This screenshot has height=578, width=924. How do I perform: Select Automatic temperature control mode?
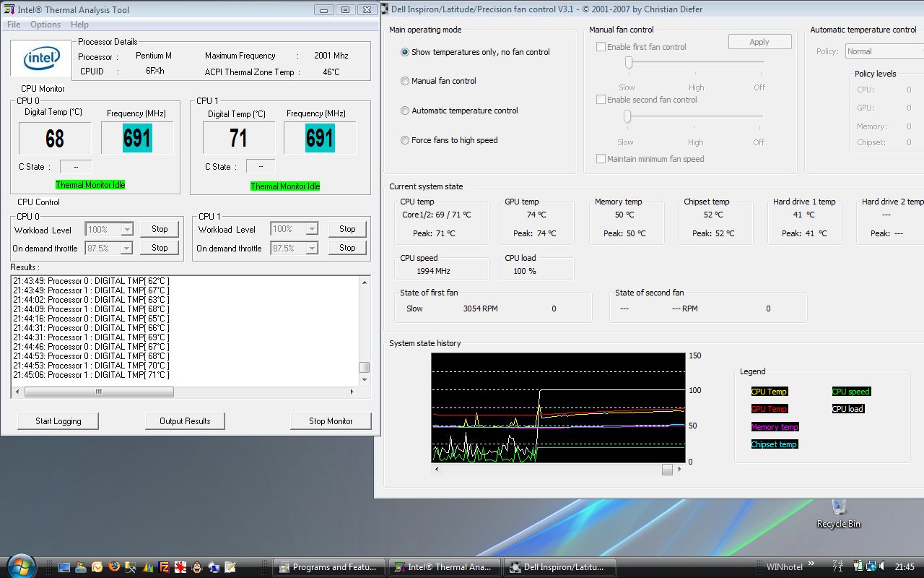pos(459,111)
